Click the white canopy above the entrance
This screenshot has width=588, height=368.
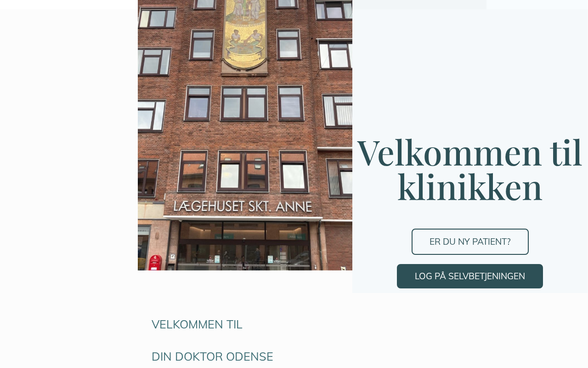[x=243, y=218]
